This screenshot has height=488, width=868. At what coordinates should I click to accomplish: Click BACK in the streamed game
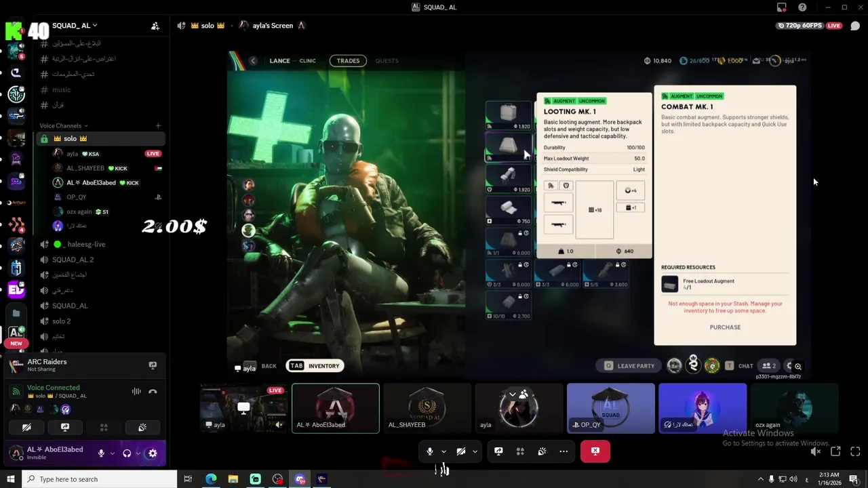269,366
